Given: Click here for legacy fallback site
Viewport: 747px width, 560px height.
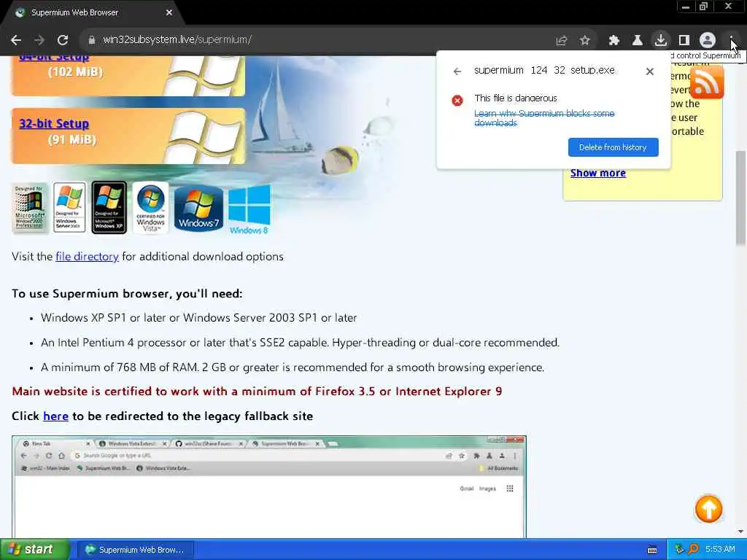Looking at the screenshot, I should [x=55, y=416].
